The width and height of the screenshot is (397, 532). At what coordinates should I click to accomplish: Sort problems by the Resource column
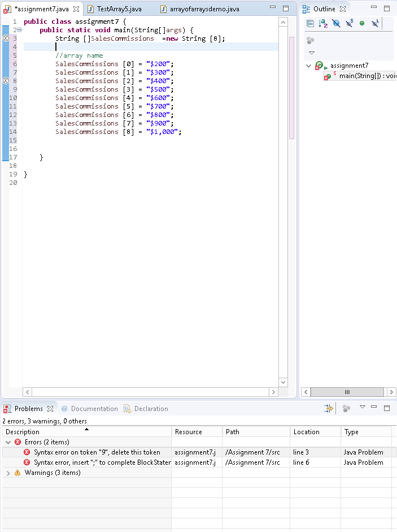pos(197,431)
